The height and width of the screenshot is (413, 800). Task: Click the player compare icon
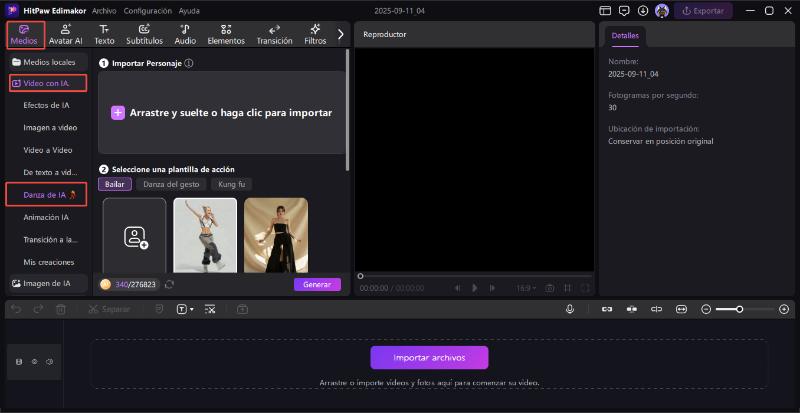(x=567, y=288)
